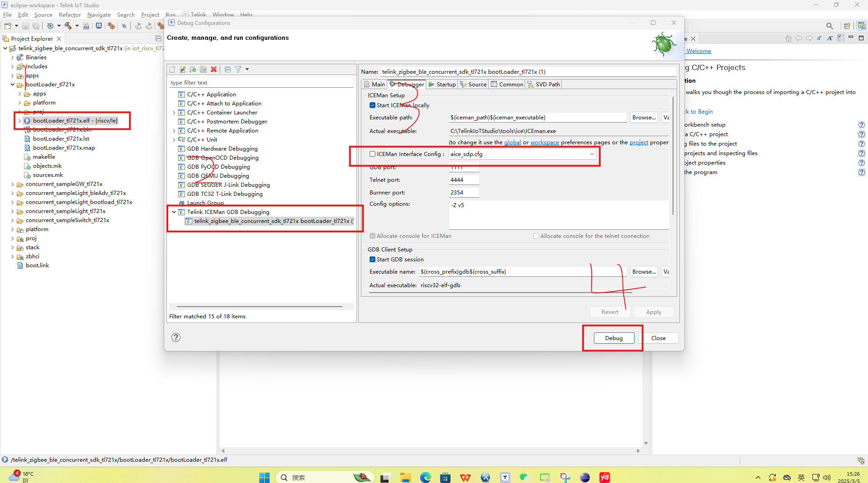The width and height of the screenshot is (868, 483).
Task: Enable the ICEMan Interface Config checkbox
Action: (x=372, y=154)
